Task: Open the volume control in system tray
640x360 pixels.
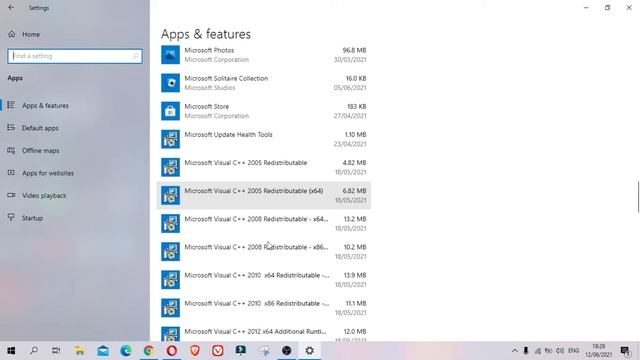Action: 560,351
